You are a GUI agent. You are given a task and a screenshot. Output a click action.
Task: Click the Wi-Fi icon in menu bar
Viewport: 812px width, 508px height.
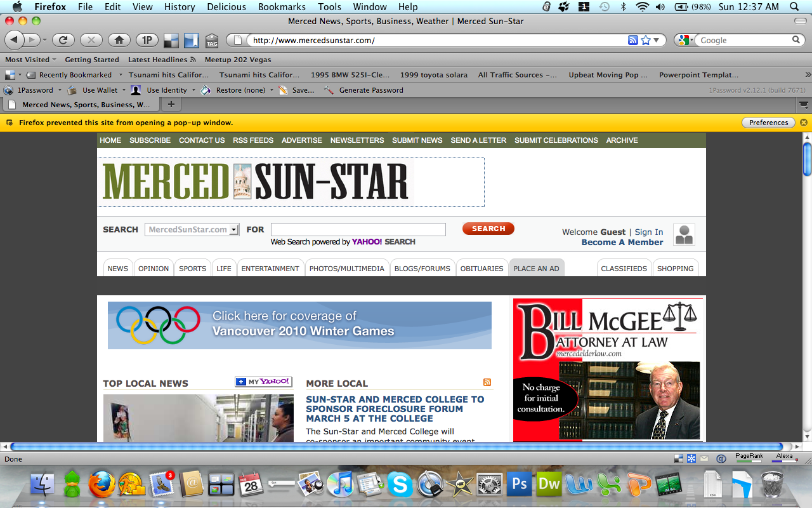click(x=643, y=7)
